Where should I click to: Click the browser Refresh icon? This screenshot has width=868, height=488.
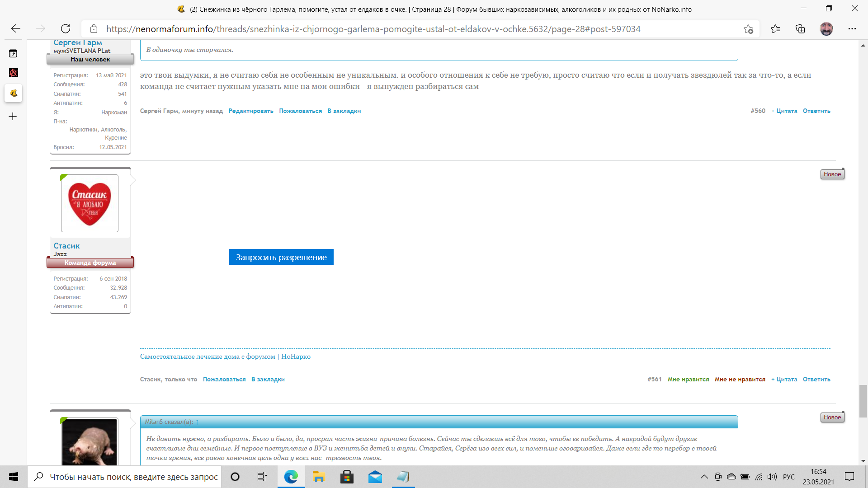66,29
